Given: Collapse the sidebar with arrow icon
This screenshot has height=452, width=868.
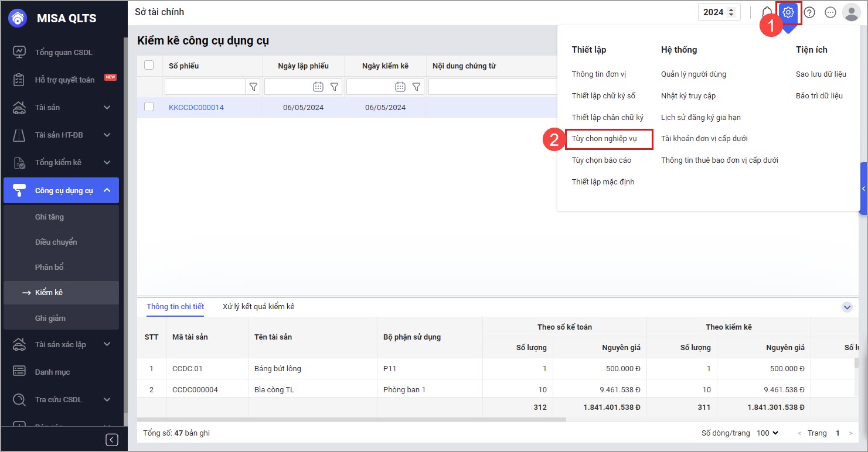Looking at the screenshot, I should click(112, 440).
